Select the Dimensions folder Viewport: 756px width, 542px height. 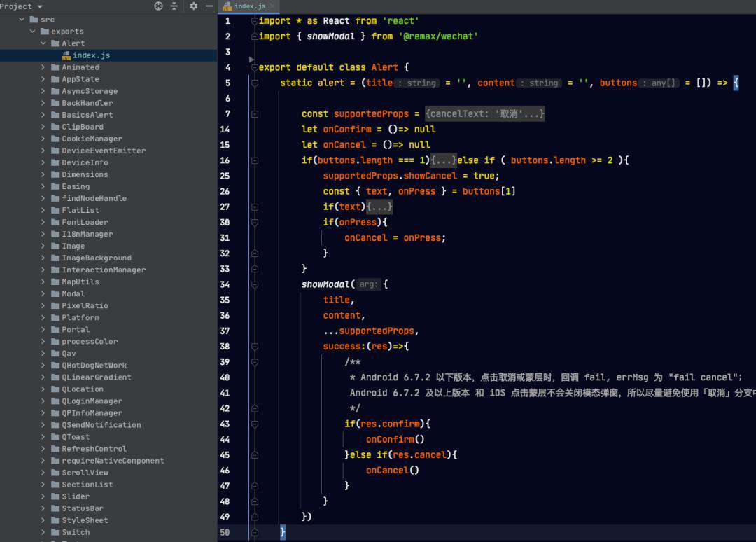(85, 174)
